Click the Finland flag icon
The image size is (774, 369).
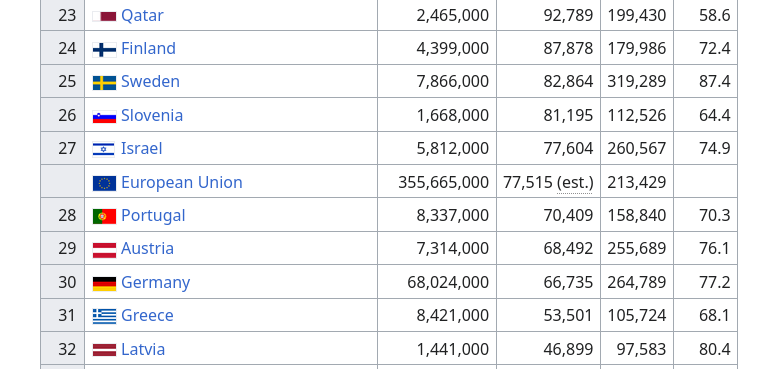104,50
